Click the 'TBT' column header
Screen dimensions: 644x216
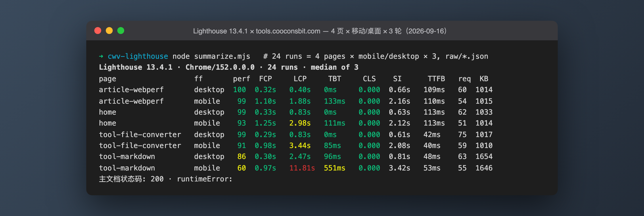(x=335, y=79)
